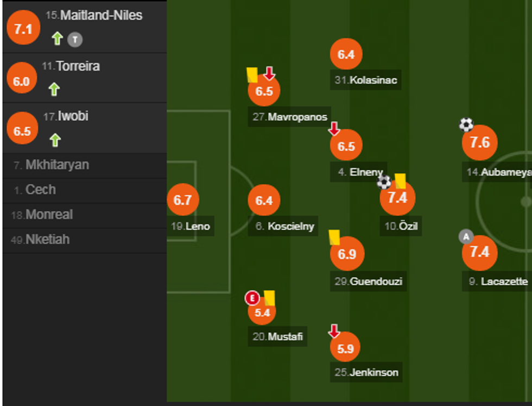This screenshot has height=406, width=532.
Task: Click the green arrow under Iwobi
Action: click(55, 140)
